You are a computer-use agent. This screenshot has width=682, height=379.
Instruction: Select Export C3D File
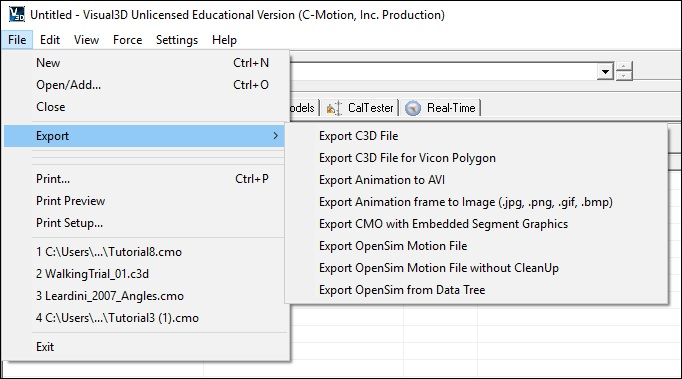click(476, 136)
